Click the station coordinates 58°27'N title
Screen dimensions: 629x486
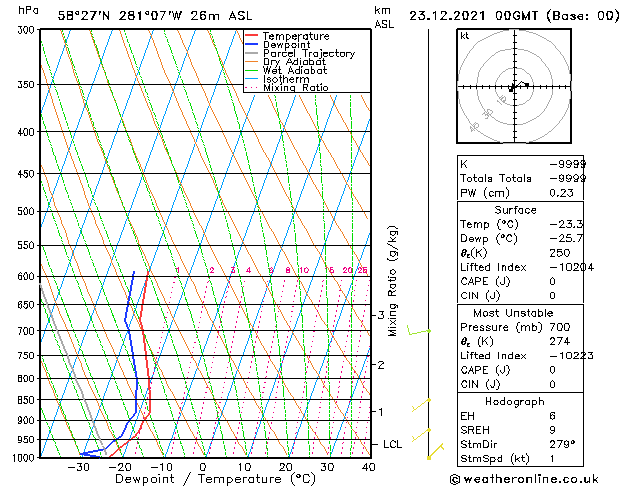pos(140,16)
